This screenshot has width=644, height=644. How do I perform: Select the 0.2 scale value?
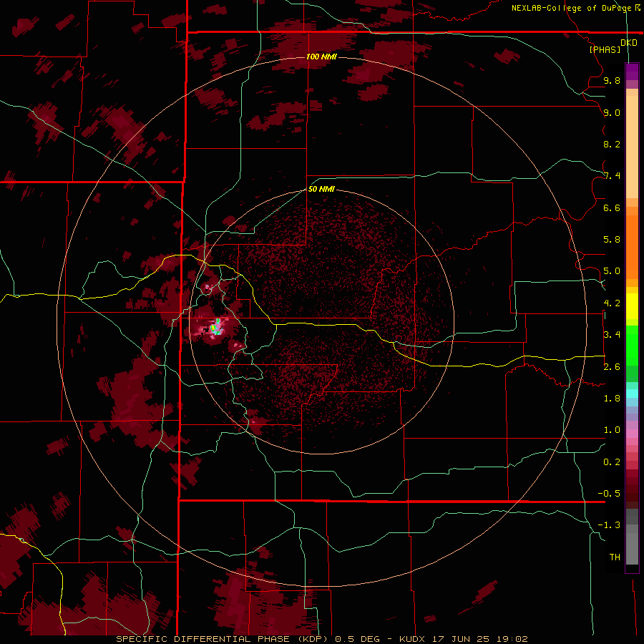pos(612,462)
